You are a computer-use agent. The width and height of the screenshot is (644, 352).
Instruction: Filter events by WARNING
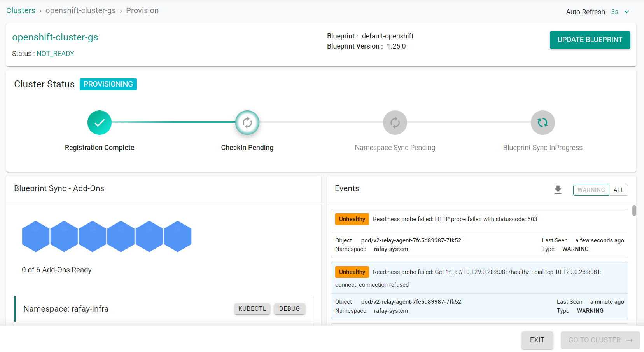click(591, 190)
